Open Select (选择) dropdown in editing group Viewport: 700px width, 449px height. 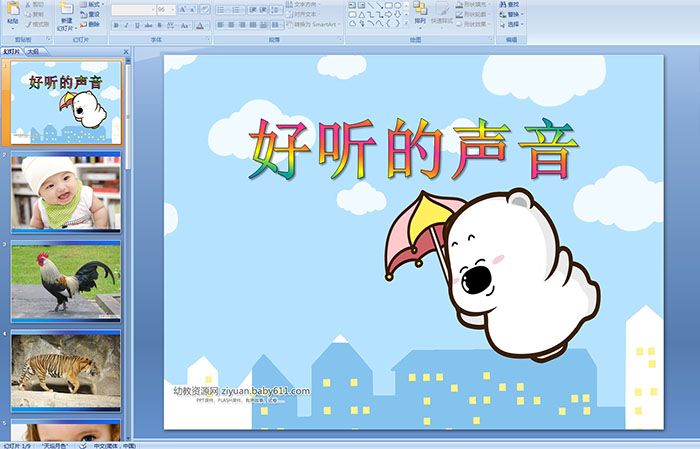tap(512, 24)
